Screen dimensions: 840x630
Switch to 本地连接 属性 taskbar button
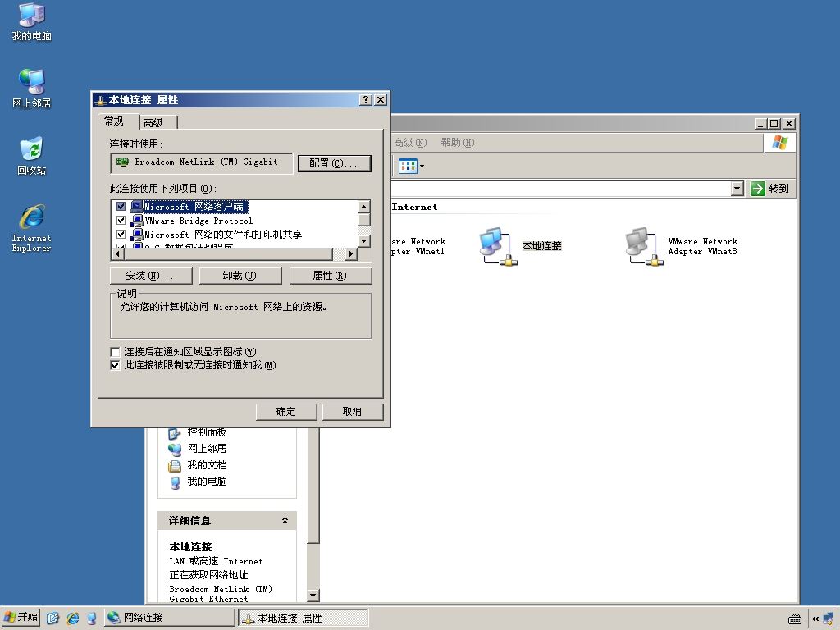tap(303, 618)
